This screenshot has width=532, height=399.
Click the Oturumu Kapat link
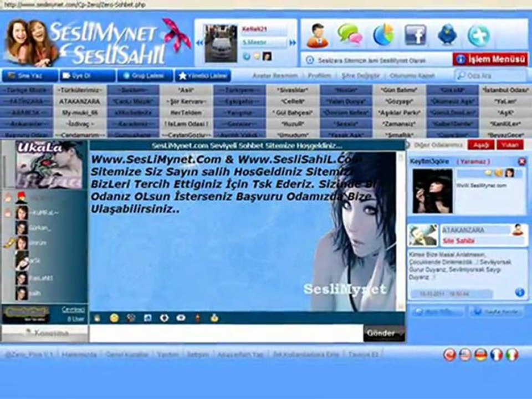click(x=412, y=76)
